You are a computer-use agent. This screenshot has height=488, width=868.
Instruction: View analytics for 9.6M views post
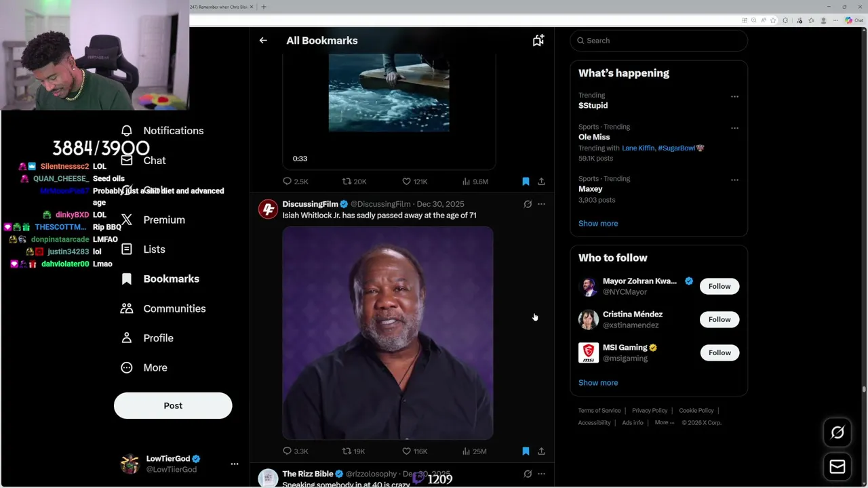pyautogui.click(x=475, y=182)
